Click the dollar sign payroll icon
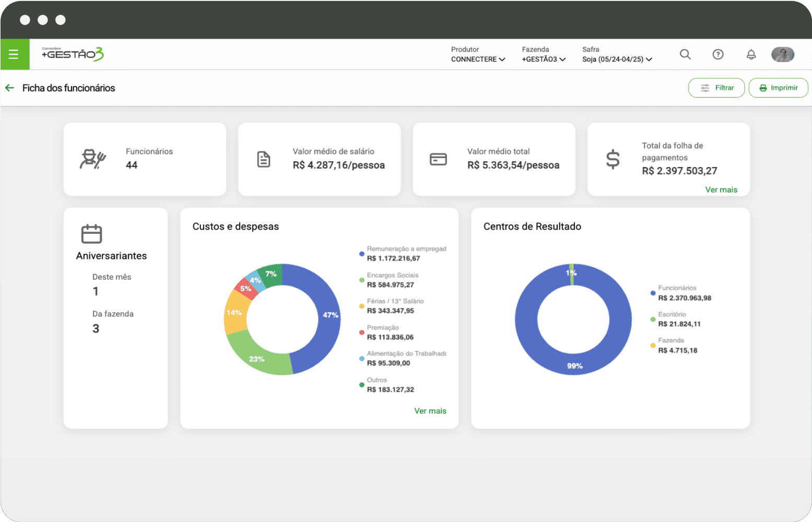The width and height of the screenshot is (812, 522). tap(613, 159)
